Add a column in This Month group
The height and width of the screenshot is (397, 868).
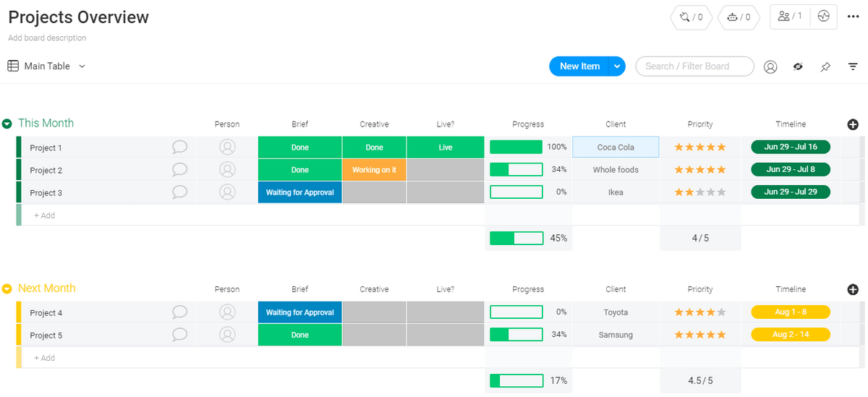click(x=853, y=124)
